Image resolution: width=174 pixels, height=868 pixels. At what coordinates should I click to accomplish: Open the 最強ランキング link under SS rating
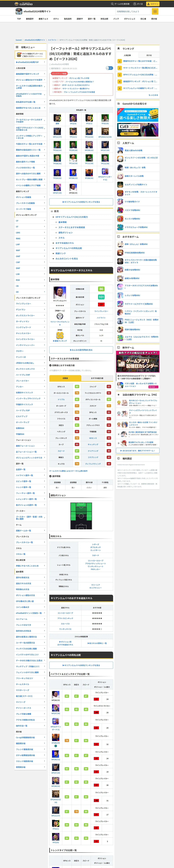coord(60,341)
